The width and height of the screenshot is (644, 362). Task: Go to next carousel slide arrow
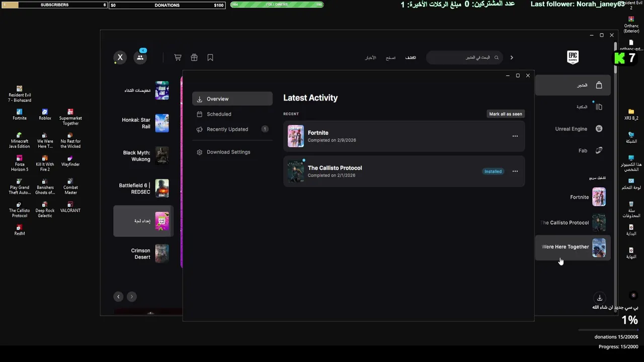pos(132,297)
